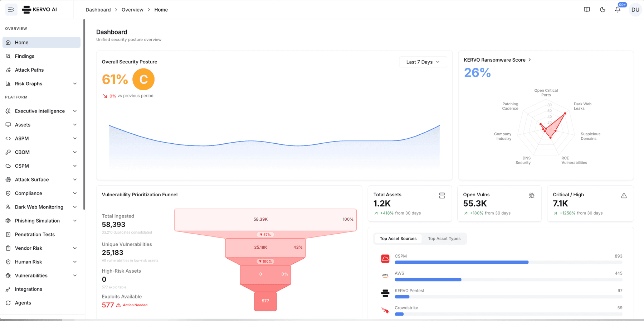Open the Last 7 Days dropdown

click(423, 62)
